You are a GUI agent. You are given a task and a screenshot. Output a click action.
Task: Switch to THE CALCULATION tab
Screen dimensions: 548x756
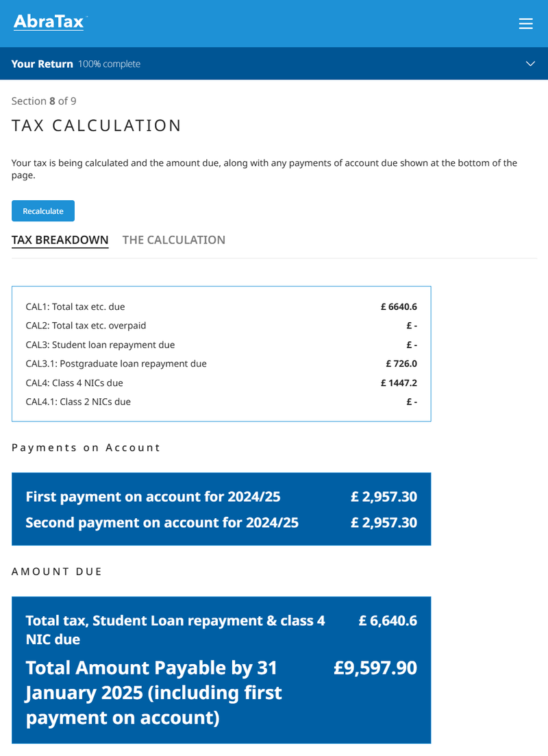pyautogui.click(x=174, y=240)
